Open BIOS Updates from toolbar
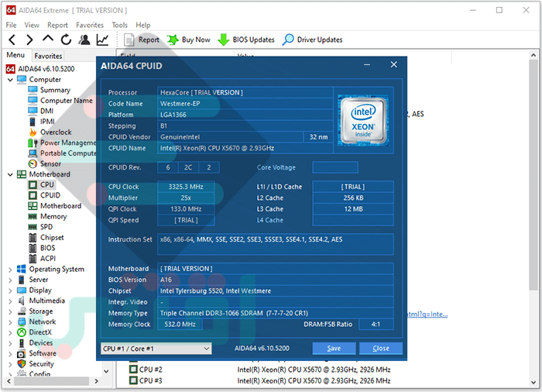This screenshot has height=392, width=542. click(x=246, y=40)
